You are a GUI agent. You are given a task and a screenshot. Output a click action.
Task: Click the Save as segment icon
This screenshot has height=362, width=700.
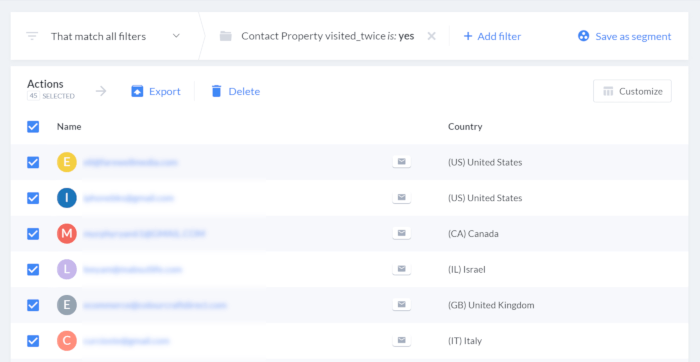click(x=583, y=36)
